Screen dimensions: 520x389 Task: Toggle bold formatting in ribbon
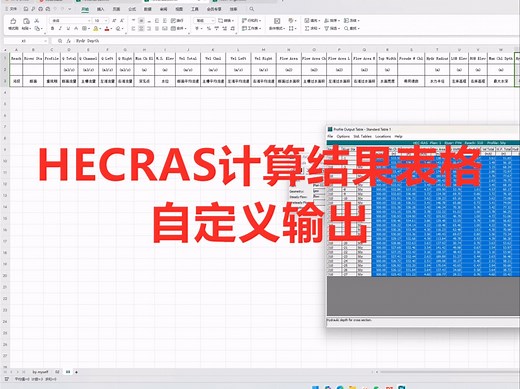[52, 29]
